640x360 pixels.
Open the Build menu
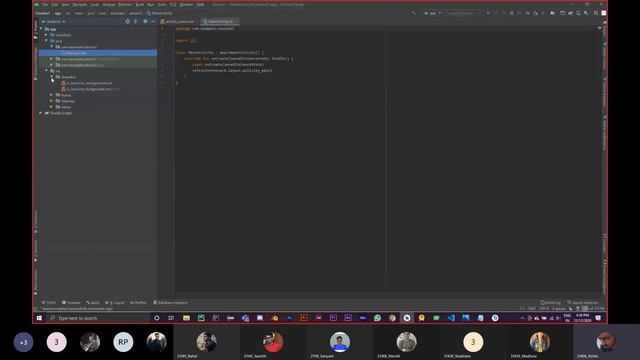140,4
